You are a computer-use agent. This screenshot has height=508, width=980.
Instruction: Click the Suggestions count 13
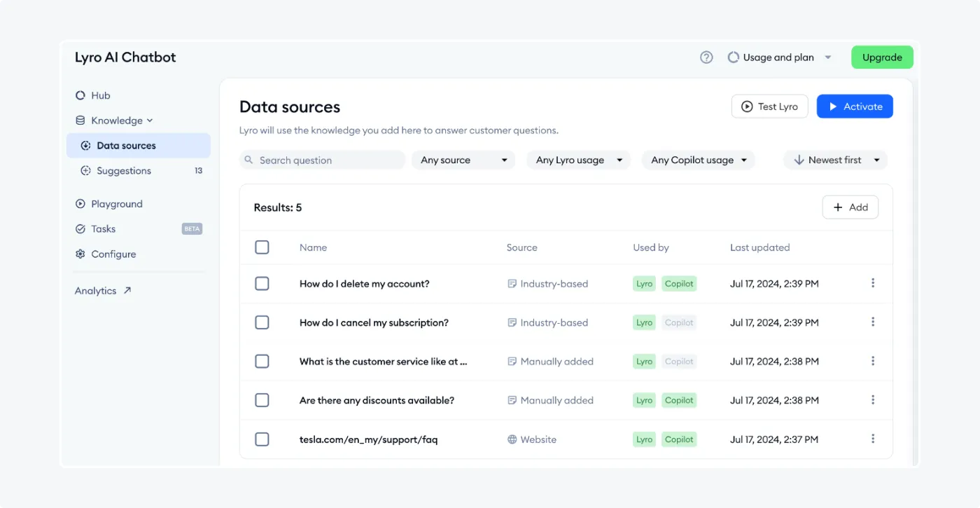coord(199,170)
